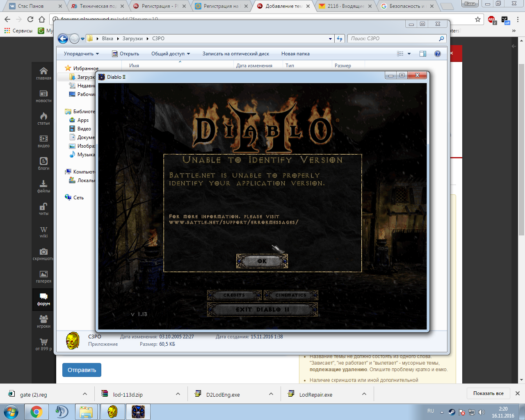
Task: Click the Steam icon in system tray
Action: pyautogui.click(x=452, y=412)
